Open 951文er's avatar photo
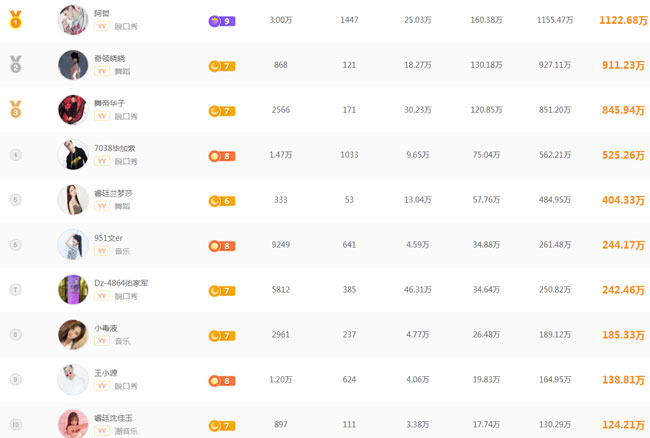The height and width of the screenshot is (438, 650). [x=73, y=244]
